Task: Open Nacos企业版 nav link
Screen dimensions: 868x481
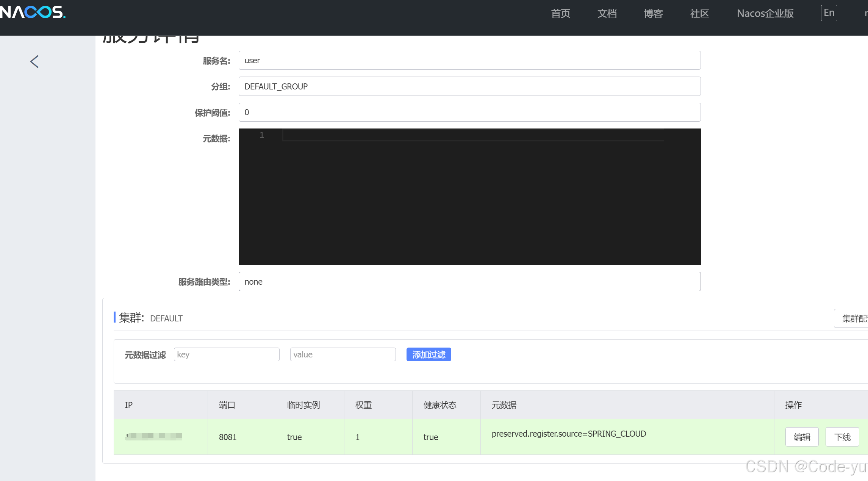Action: coord(765,13)
